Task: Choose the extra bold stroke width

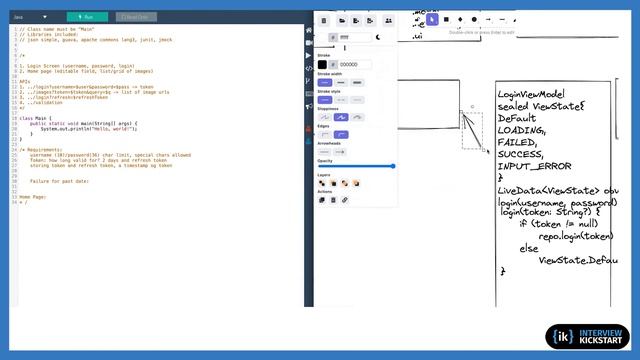Action: [x=357, y=82]
